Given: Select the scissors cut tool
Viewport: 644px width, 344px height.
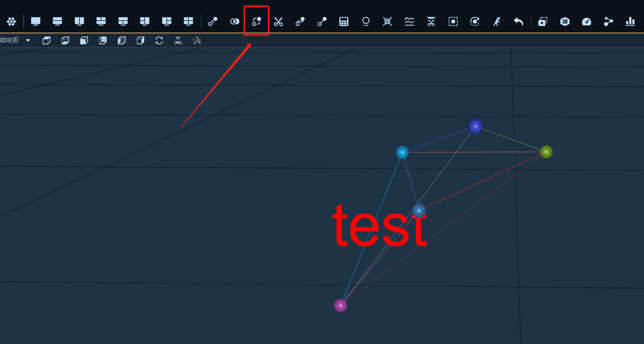Looking at the screenshot, I should point(278,22).
